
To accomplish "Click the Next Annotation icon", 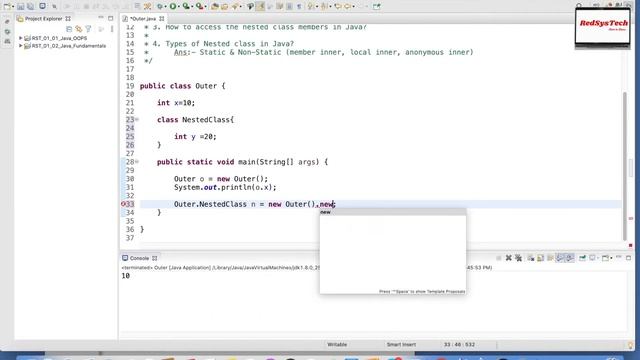I will pyautogui.click(x=310, y=7).
